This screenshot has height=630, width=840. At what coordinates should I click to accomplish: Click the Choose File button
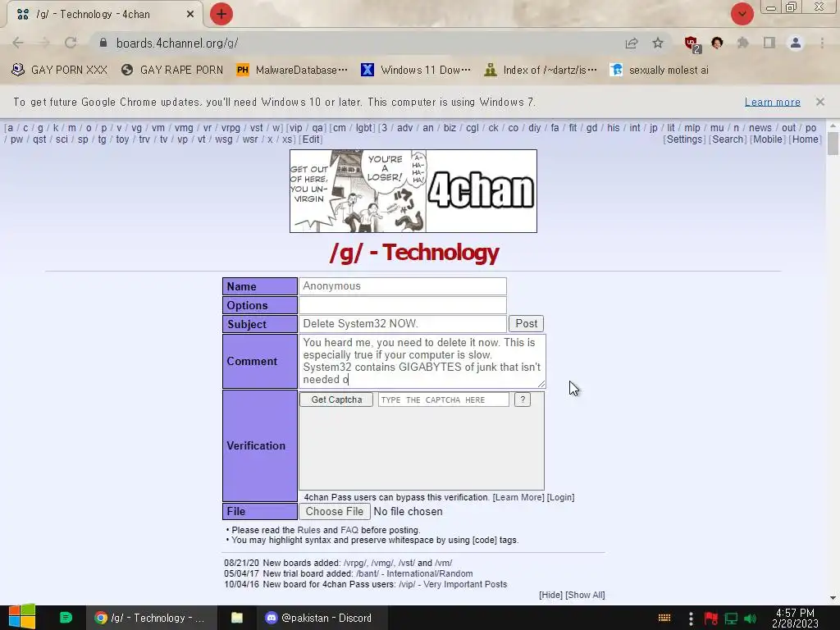[x=335, y=512]
